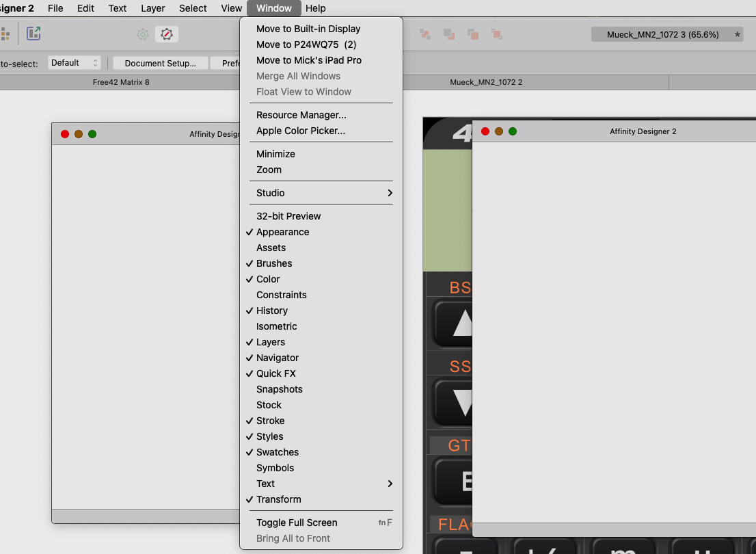The image size is (756, 554).
Task: Turn on 32-bit Preview
Action: point(321,216)
